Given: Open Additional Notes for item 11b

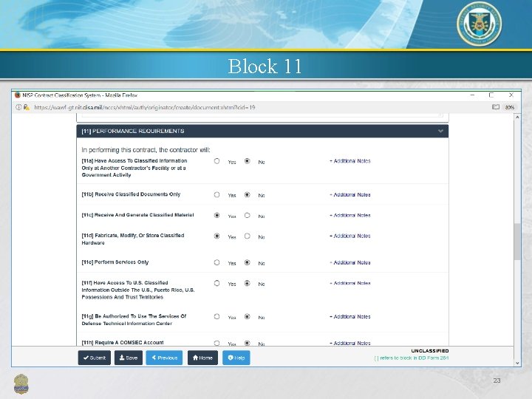Looking at the screenshot, I should [349, 195].
